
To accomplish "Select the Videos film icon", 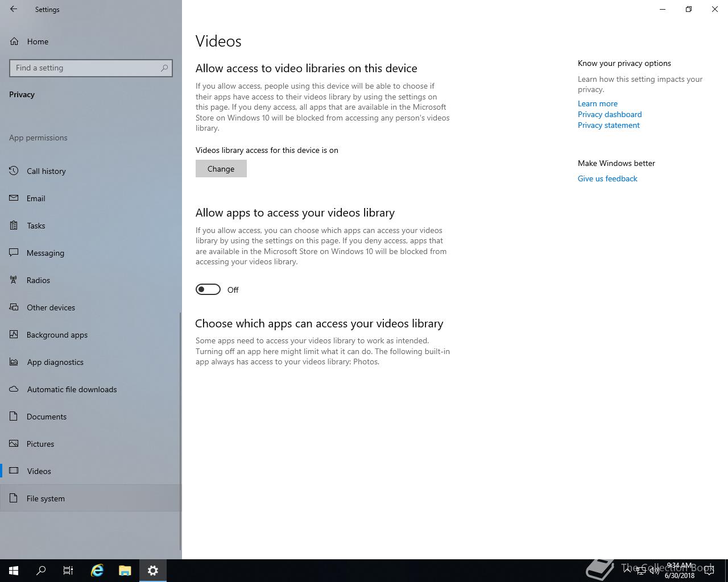I will tap(14, 471).
